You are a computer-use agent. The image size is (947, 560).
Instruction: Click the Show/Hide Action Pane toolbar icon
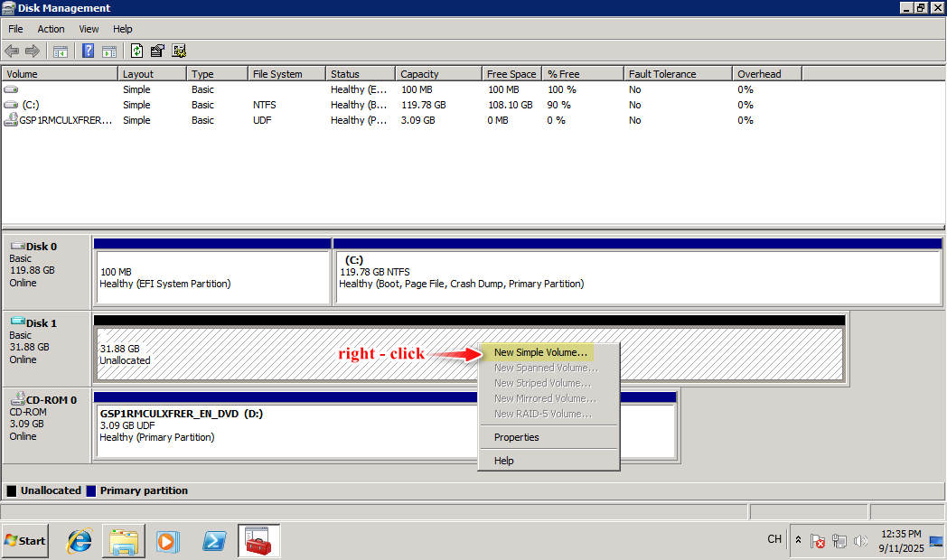(108, 51)
